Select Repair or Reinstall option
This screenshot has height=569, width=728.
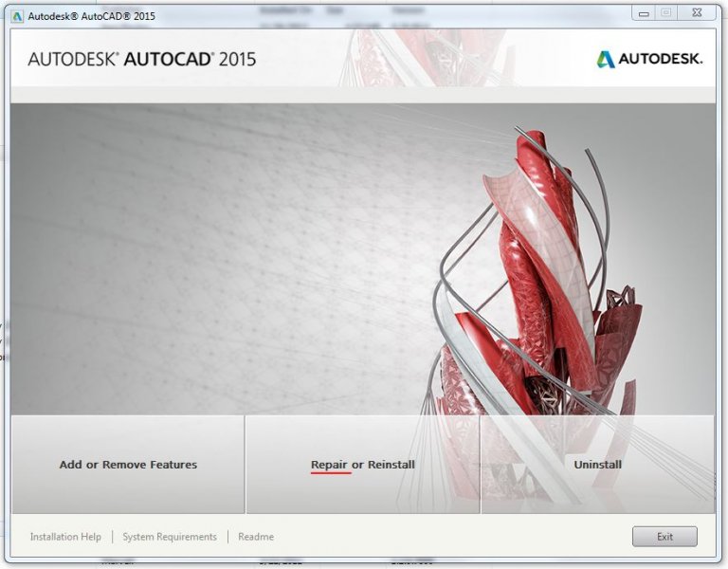click(x=363, y=465)
